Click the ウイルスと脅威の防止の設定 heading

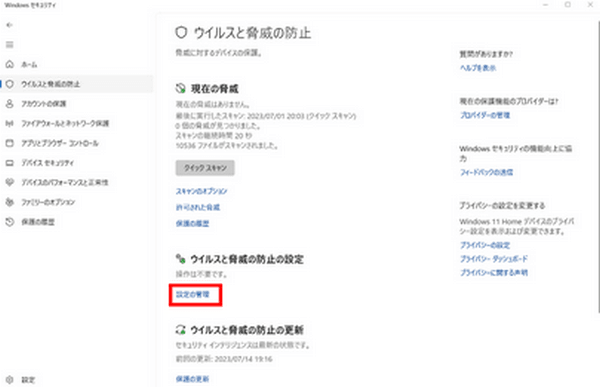pos(247,259)
